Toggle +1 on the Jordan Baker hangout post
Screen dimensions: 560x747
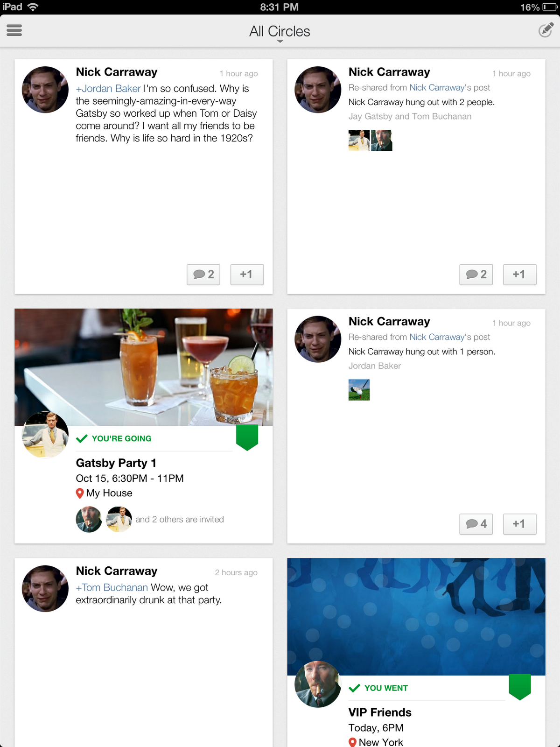point(519,524)
